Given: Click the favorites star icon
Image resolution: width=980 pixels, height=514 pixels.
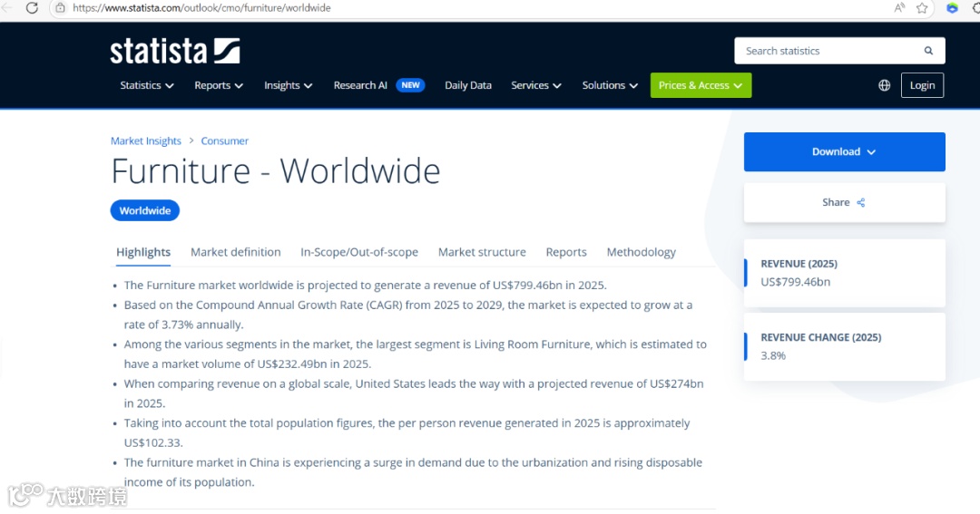Looking at the screenshot, I should [922, 8].
